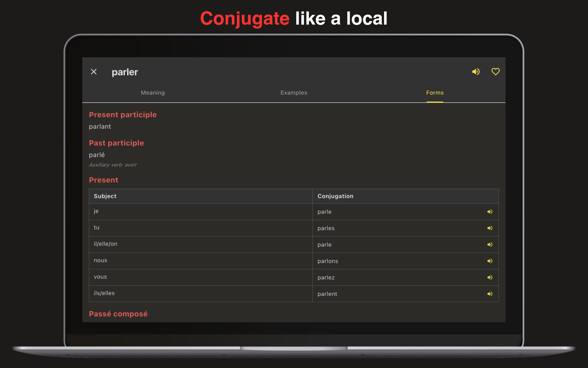This screenshot has width=588, height=368.
Task: Open the Examples tab
Action: click(x=294, y=93)
